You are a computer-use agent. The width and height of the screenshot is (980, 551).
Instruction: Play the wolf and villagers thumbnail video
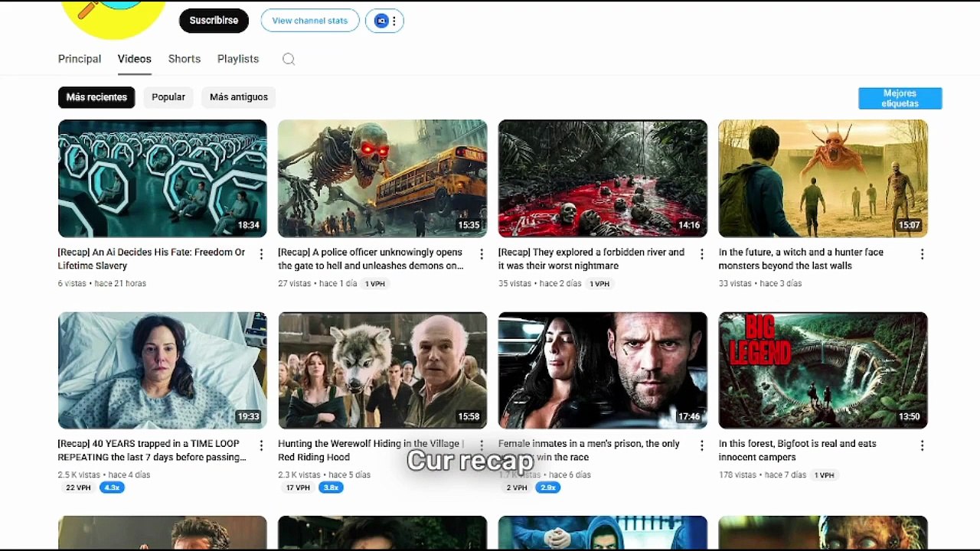pos(383,370)
